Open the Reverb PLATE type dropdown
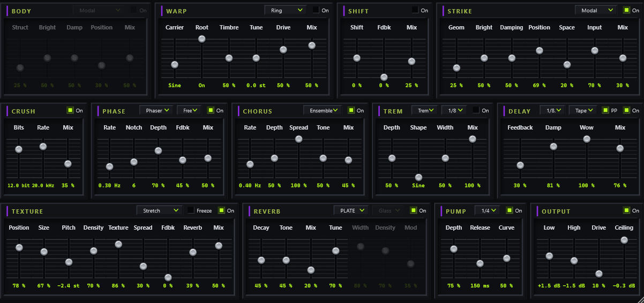 click(351, 210)
